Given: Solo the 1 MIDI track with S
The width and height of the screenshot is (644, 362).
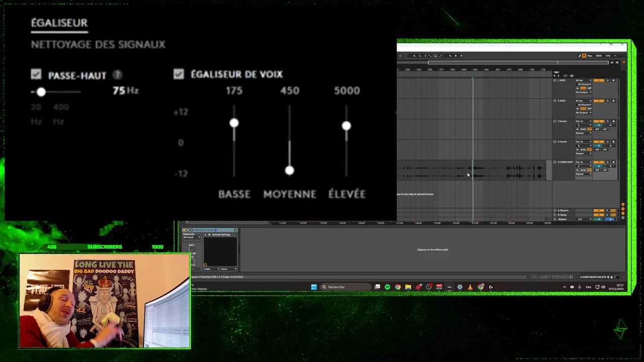Looking at the screenshot, I should [608, 80].
